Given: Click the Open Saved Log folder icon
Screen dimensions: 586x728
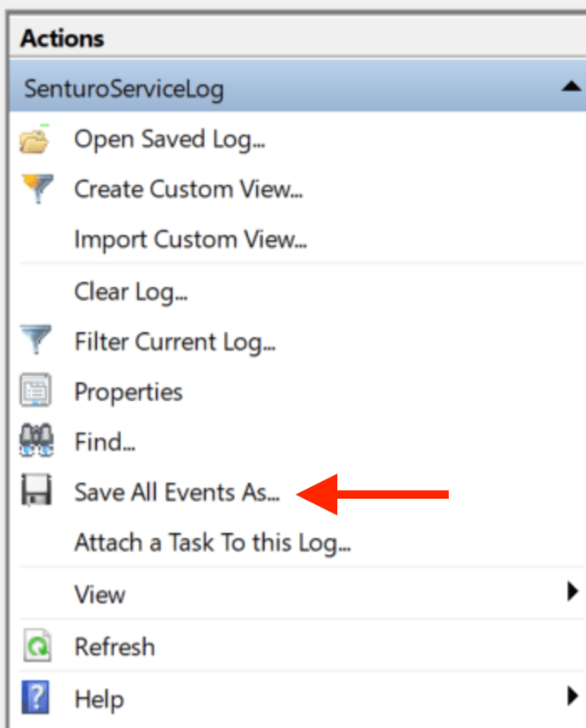Looking at the screenshot, I should (34, 140).
